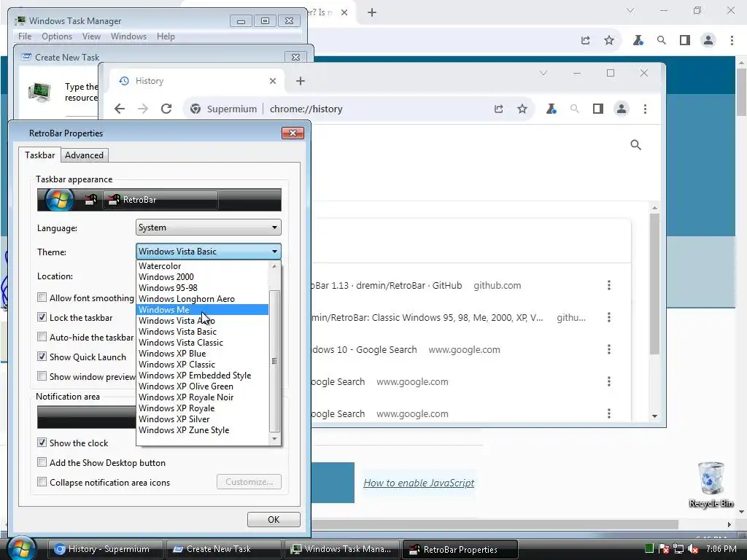The height and width of the screenshot is (560, 747).
Task: Open new tab in History window
Action: coord(300,81)
